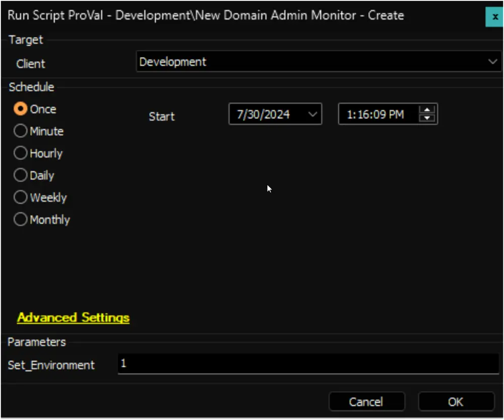504x420 pixels.
Task: Click the Start label text
Action: [162, 116]
